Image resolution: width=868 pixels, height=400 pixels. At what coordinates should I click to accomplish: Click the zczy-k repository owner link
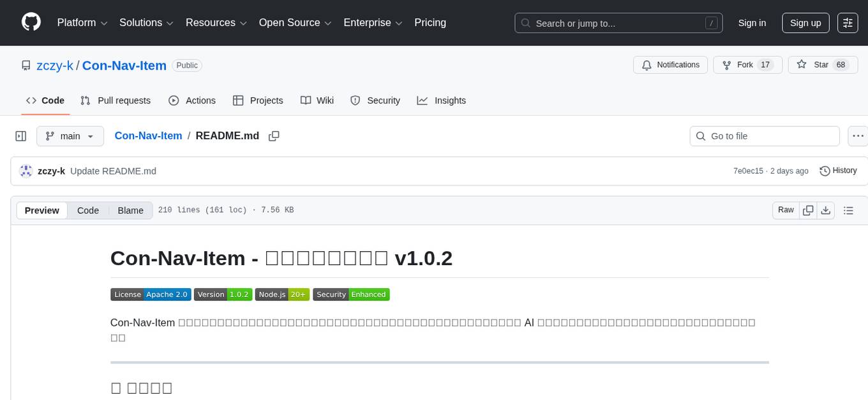pyautogui.click(x=56, y=65)
